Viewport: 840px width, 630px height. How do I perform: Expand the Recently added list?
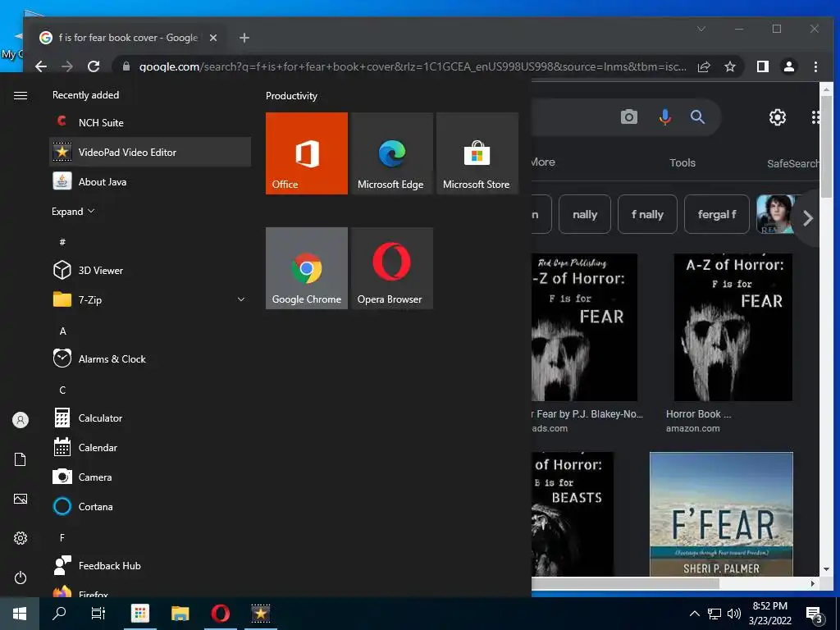click(73, 211)
